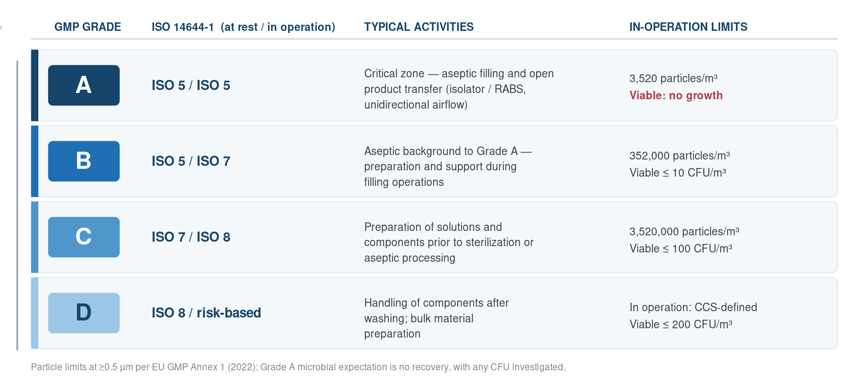Click the Grade D handling components description
Screen dimensions: 868x387
tap(436, 318)
